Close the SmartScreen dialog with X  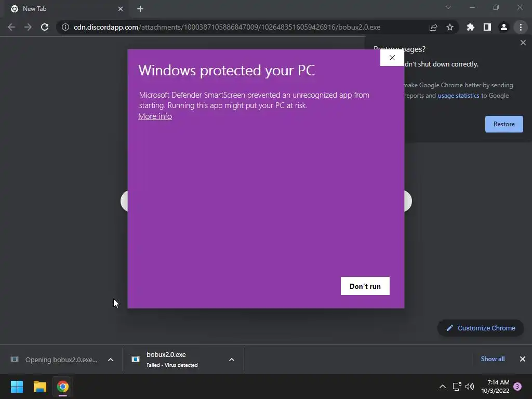point(392,58)
